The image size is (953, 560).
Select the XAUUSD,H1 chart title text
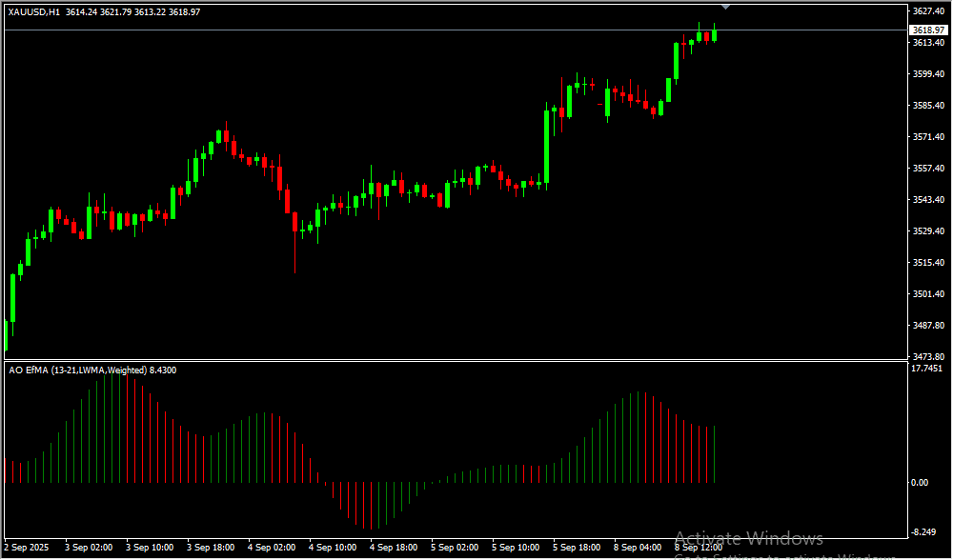(x=34, y=11)
